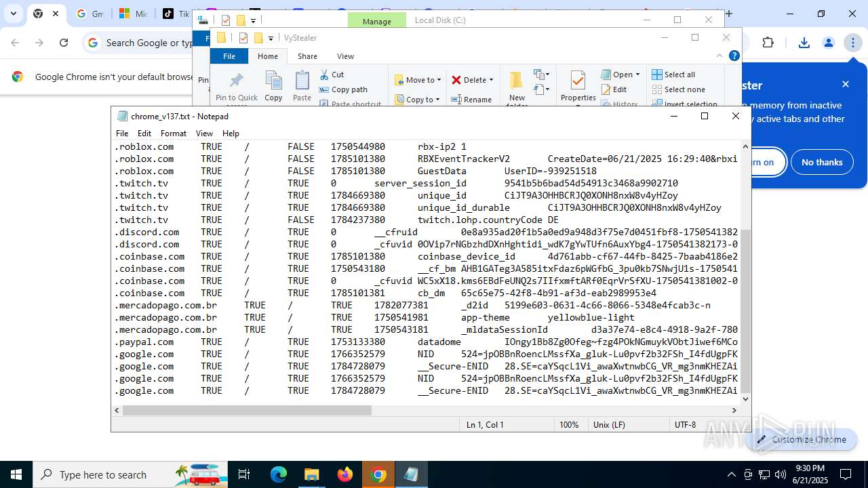Open the Delete dropdown in ribbon
This screenshot has width=868, height=488.
tap(473, 80)
